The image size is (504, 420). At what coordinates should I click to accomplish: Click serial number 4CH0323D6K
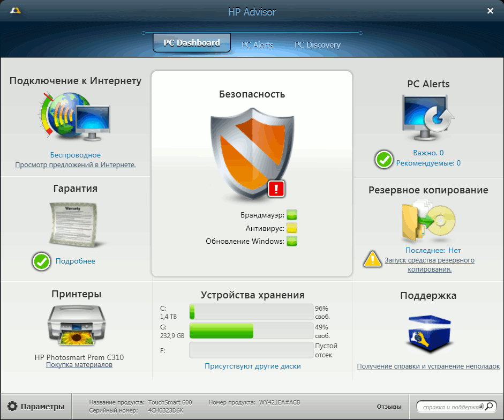pyautogui.click(x=166, y=411)
